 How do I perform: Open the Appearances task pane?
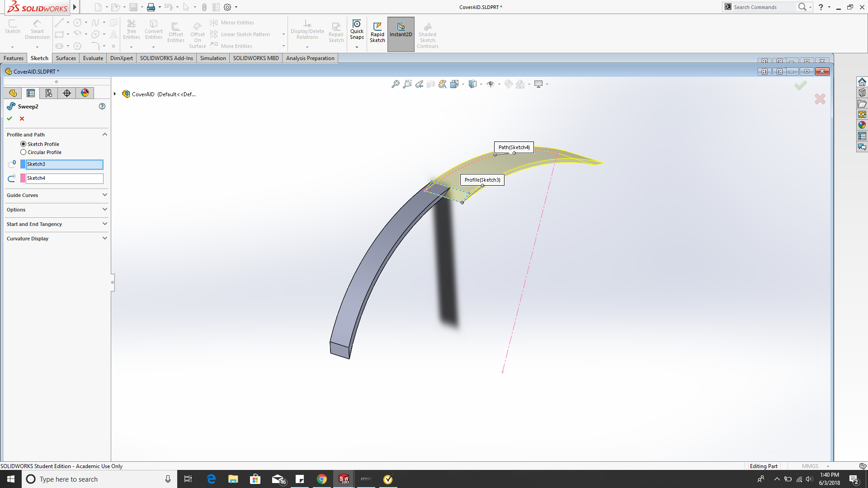pyautogui.click(x=862, y=125)
